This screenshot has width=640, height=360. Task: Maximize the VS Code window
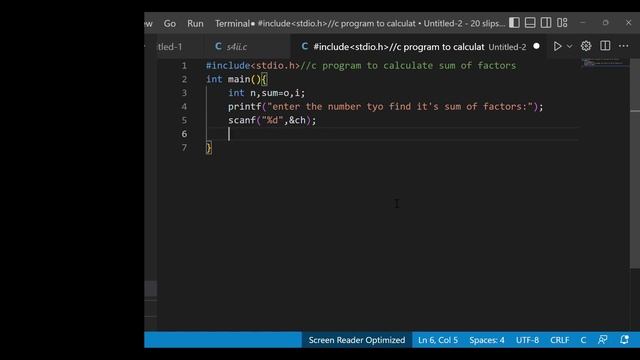pyautogui.click(x=605, y=23)
